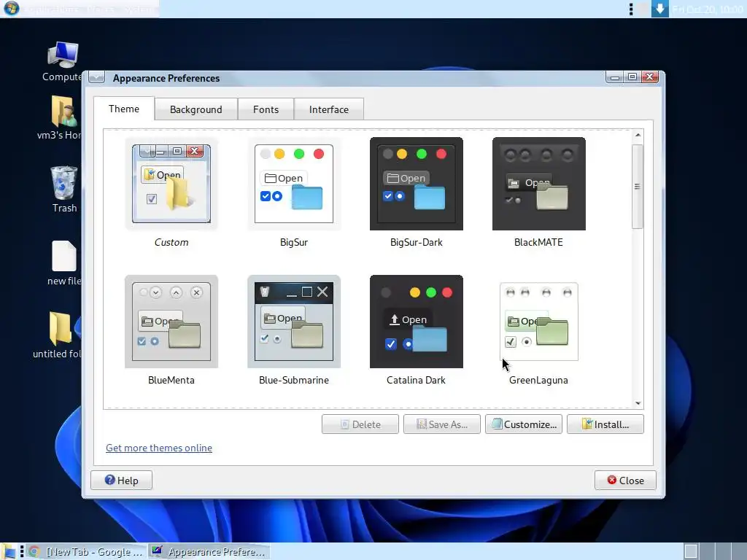Click the scroll up arrow of theme list

coord(638,135)
